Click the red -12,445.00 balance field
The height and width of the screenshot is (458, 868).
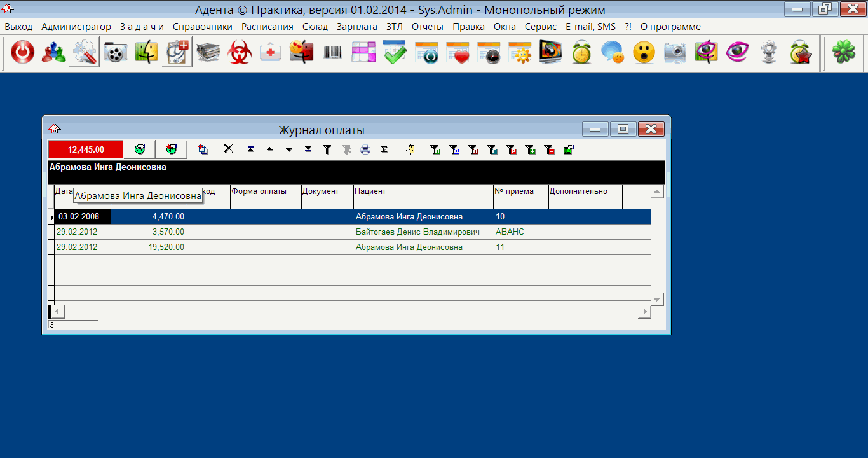(x=85, y=149)
